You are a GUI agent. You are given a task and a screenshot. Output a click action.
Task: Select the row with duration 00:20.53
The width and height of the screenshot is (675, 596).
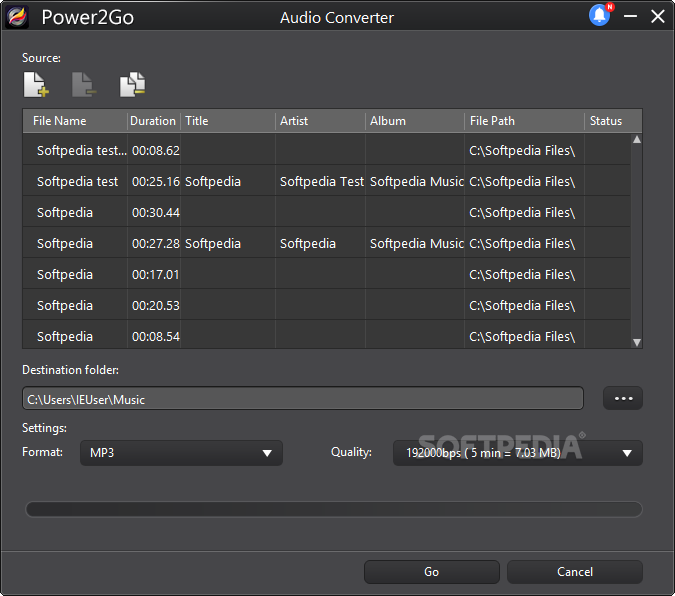[x=327, y=305]
